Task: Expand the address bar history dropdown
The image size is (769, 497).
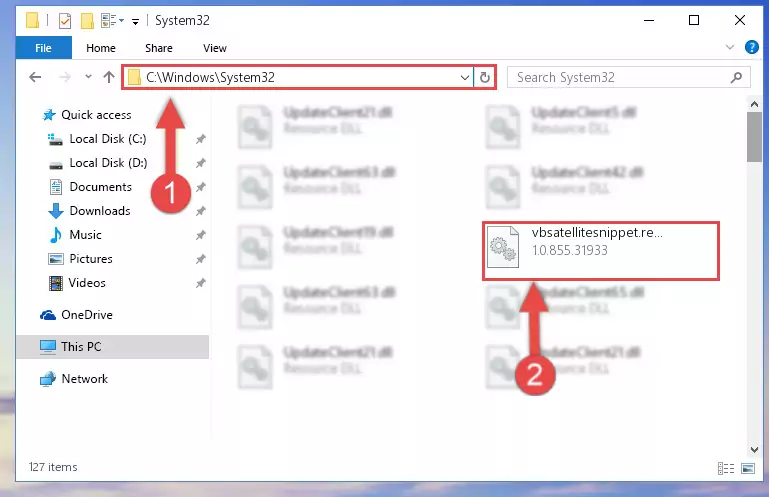Action: pos(464,78)
